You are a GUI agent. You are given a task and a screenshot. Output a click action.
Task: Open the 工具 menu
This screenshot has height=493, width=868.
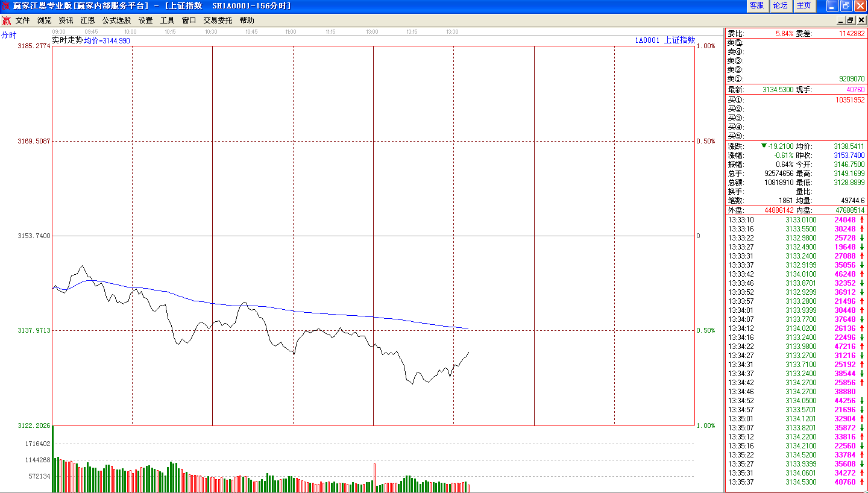tap(167, 20)
